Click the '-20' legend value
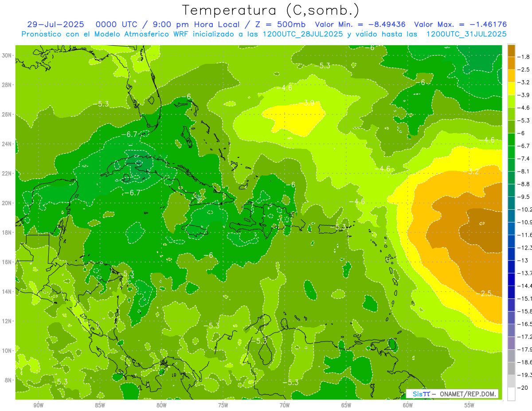Viewport: 532px width, 411px height. (522, 388)
